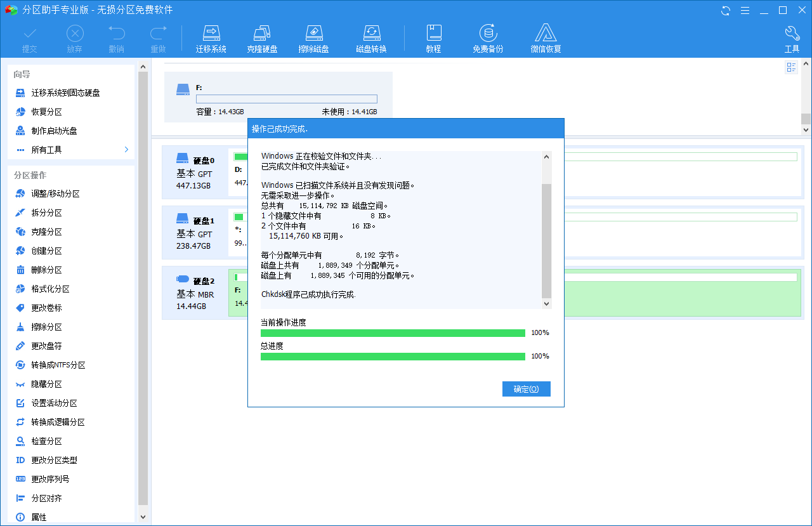Click the dialog log scrollbar up arrow
The width and height of the screenshot is (812, 526).
(x=546, y=156)
